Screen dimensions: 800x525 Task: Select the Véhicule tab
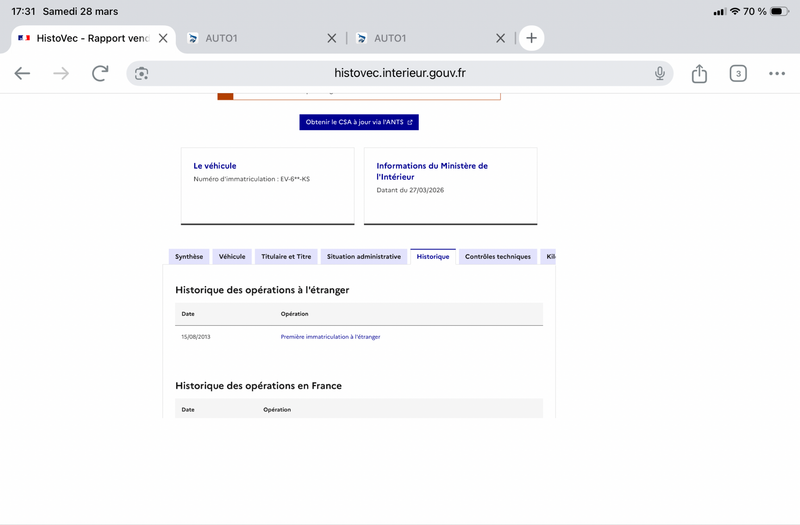[x=232, y=257]
